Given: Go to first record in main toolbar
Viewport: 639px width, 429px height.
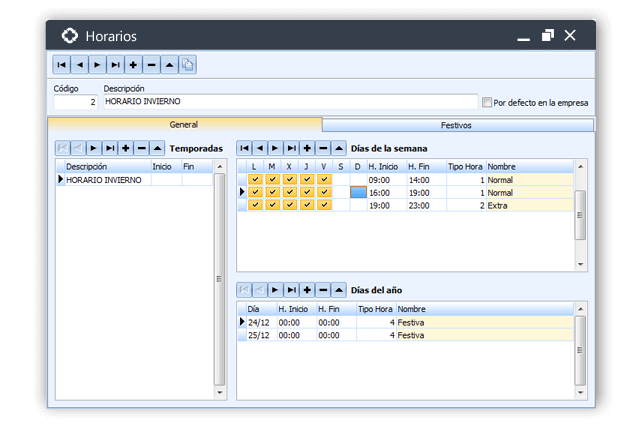Looking at the screenshot, I should coord(62,65).
